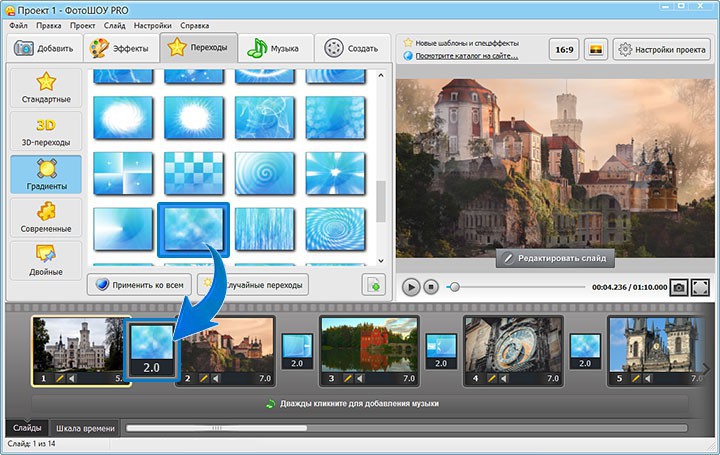Click the pencil edit icon on slide 1

point(60,379)
